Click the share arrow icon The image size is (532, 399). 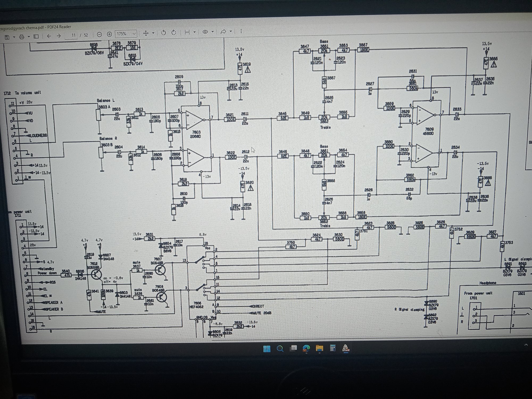(x=223, y=31)
